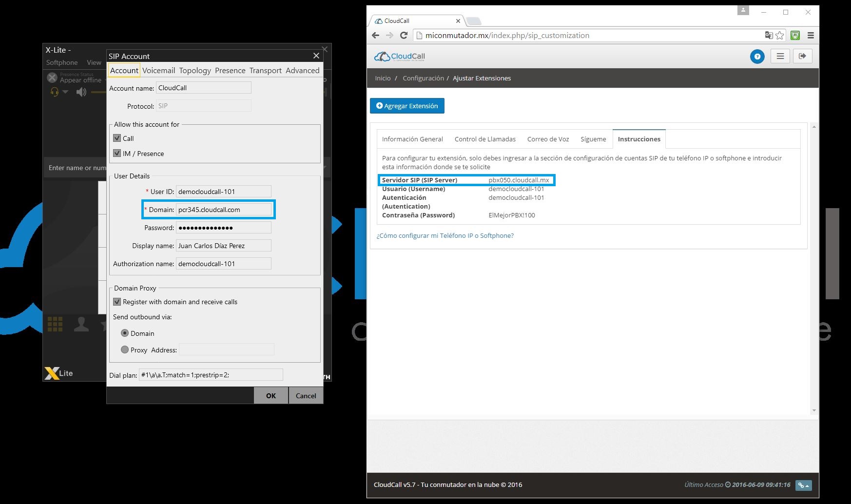This screenshot has width=851, height=504.
Task: Click the Account name input field
Action: [x=204, y=88]
